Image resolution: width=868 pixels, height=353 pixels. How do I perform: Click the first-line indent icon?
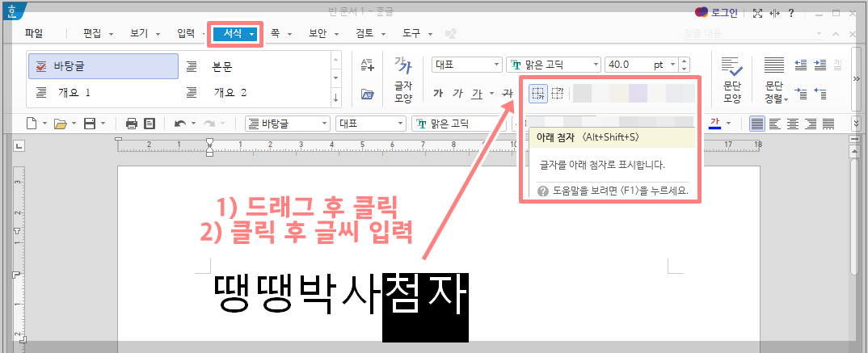[x=800, y=94]
